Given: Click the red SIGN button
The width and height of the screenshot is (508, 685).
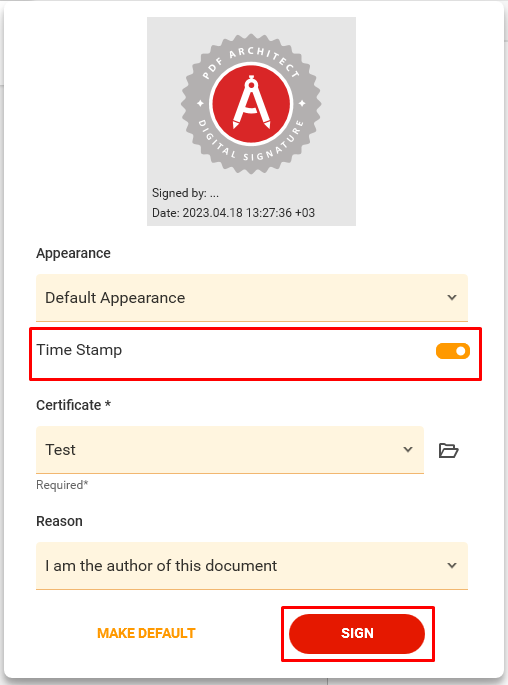Looking at the screenshot, I should point(357,633).
